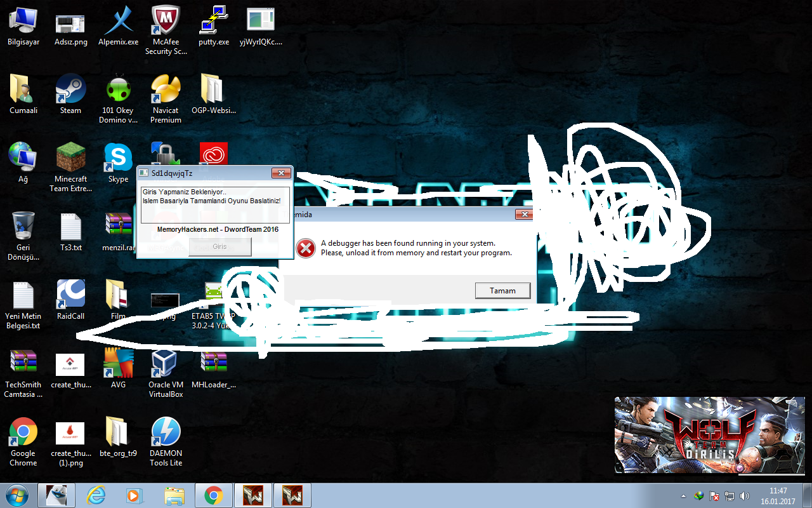The height and width of the screenshot is (508, 812).
Task: Select the menzil.rar archive
Action: (120, 231)
